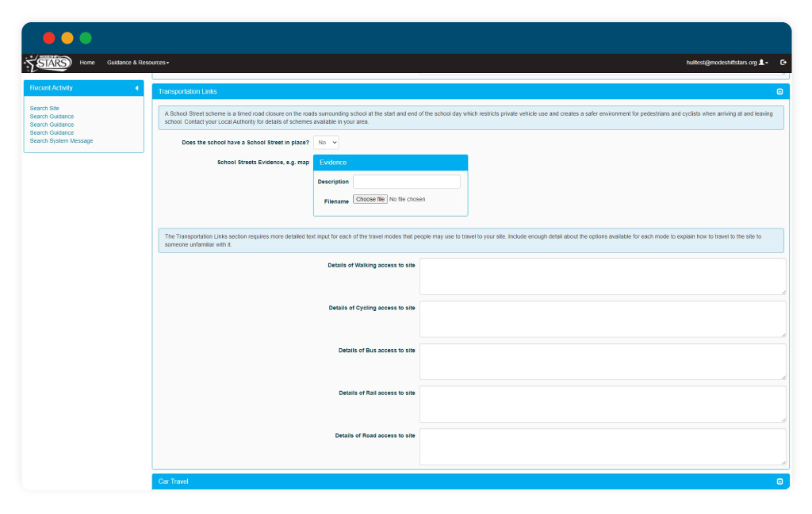Click the Car Travel section title
The height and width of the screenshot is (514, 812).
173,482
